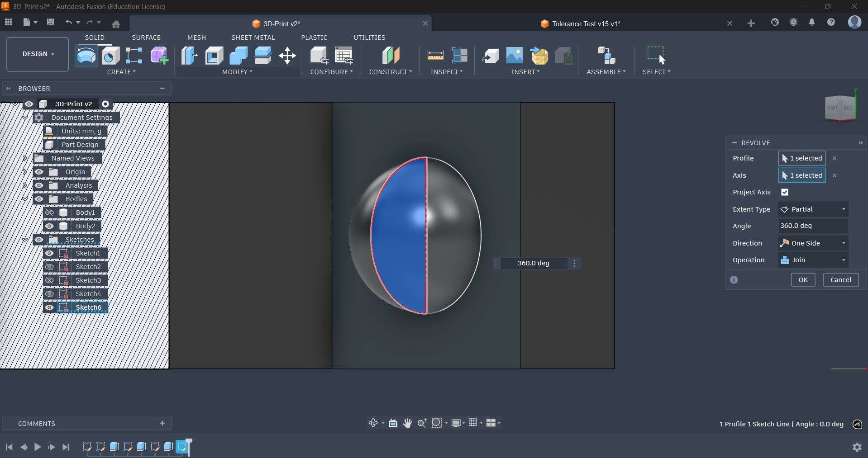Screen dimensions: 868x458
Task: Open the Configure Design tool
Action: (319, 56)
